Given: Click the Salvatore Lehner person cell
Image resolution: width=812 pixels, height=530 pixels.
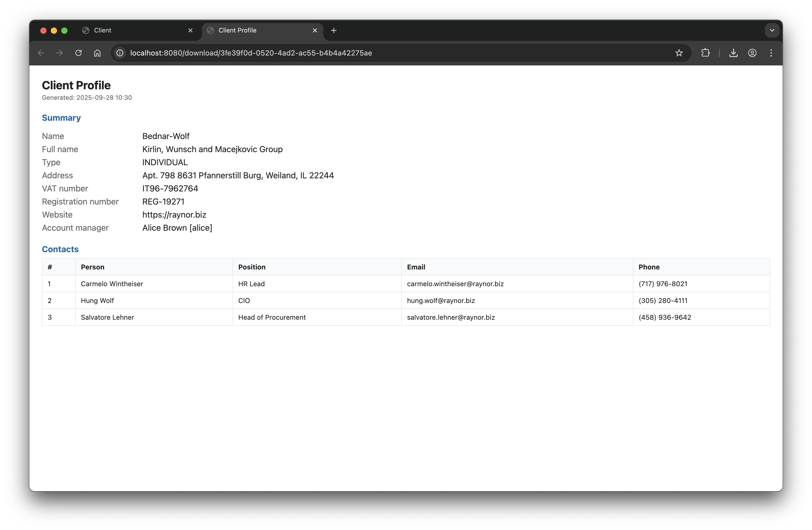Looking at the screenshot, I should (x=107, y=317).
